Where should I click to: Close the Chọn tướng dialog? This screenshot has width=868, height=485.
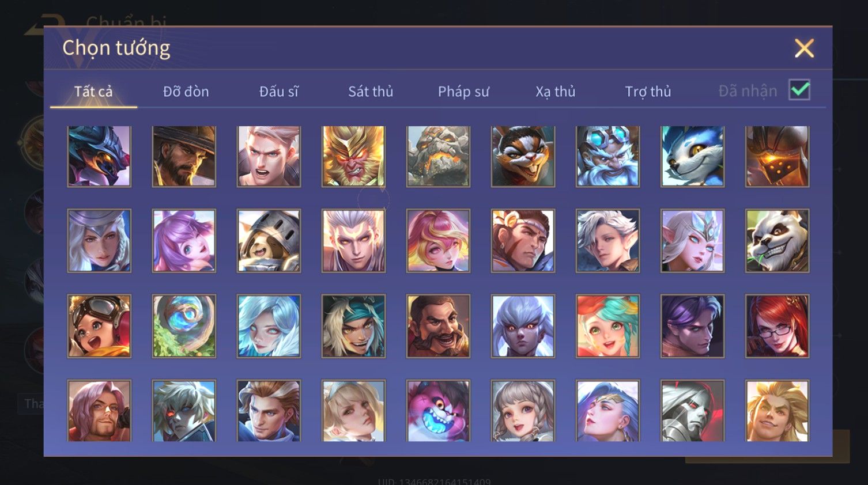click(804, 48)
